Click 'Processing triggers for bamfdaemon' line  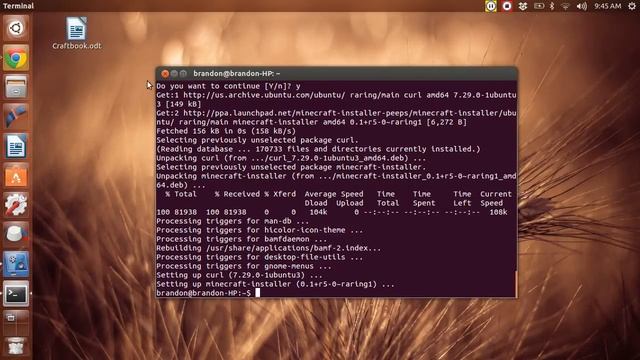242,239
